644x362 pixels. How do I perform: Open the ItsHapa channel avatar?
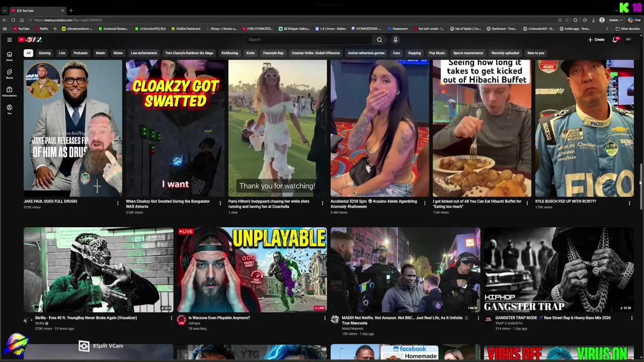pos(182,319)
